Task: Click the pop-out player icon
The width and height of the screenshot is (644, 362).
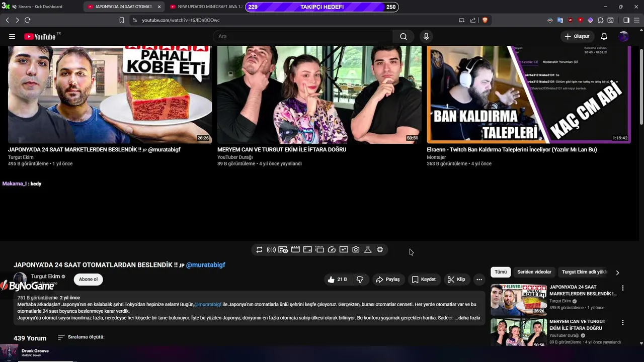Action: (x=319, y=249)
